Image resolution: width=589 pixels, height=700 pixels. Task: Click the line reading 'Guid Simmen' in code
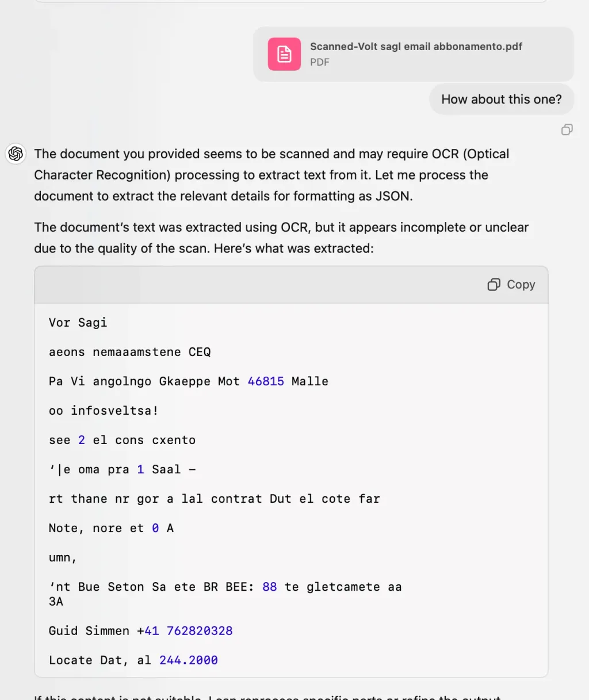click(89, 630)
